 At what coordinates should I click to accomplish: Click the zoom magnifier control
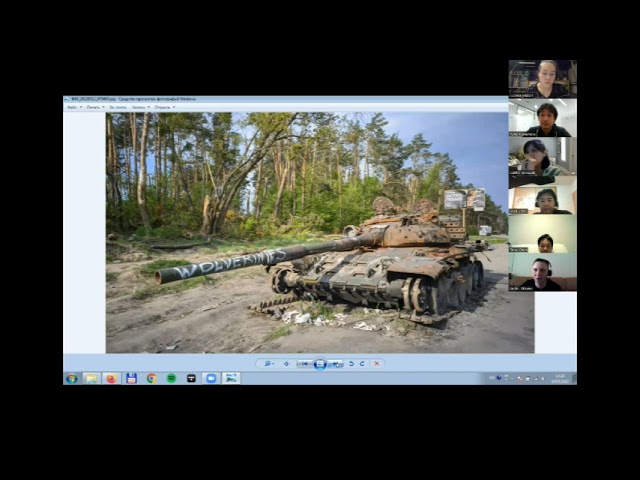269,364
